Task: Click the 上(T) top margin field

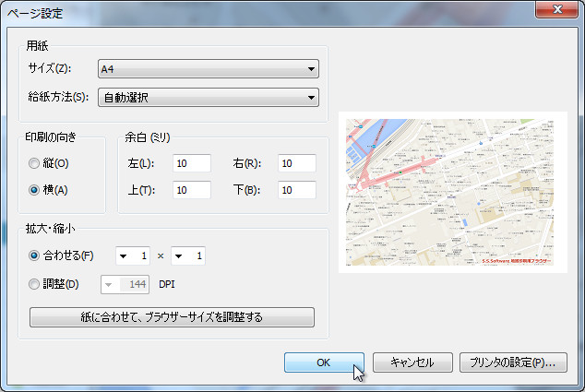Action: click(192, 190)
